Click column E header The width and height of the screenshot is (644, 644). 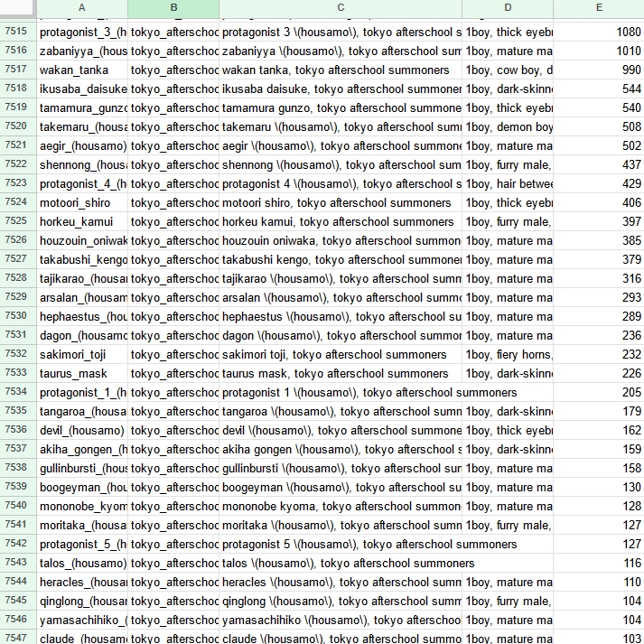[x=599, y=8]
